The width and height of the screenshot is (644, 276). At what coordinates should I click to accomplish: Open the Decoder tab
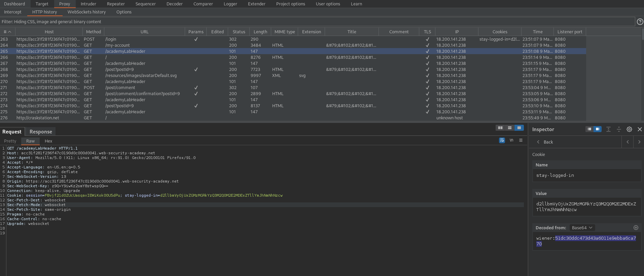(x=175, y=4)
